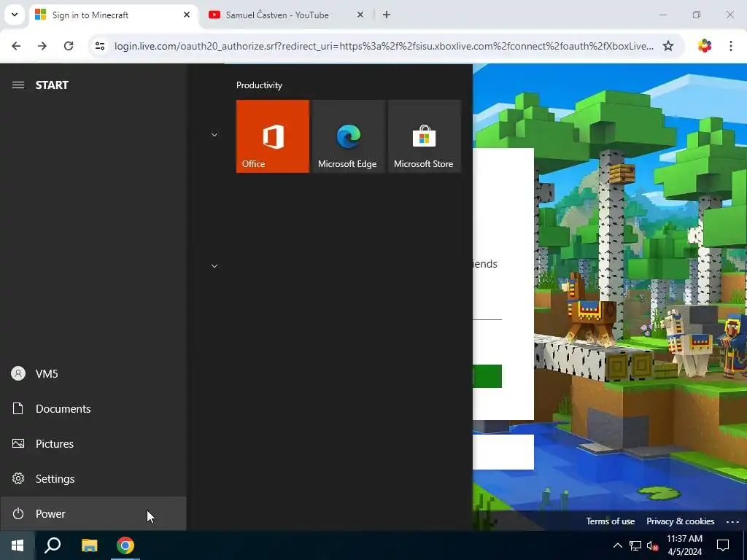Open Chrome tab search dropdown
The width and height of the screenshot is (747, 560).
[x=15, y=15]
